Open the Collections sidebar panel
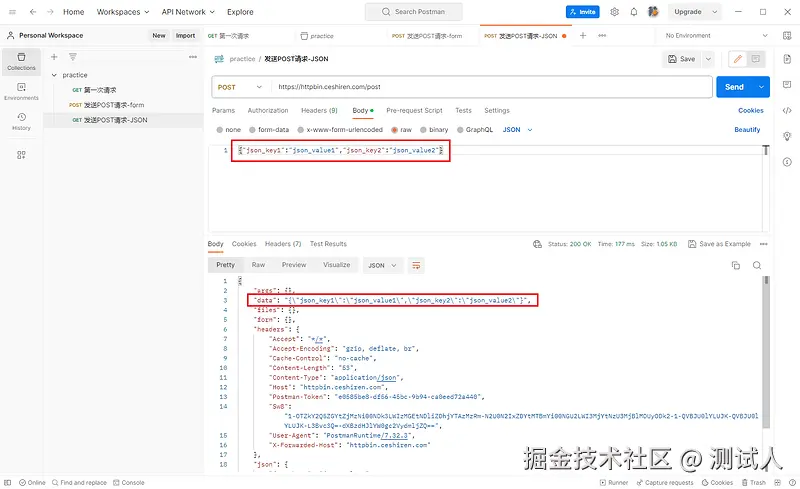The image size is (800, 489). click(x=21, y=61)
